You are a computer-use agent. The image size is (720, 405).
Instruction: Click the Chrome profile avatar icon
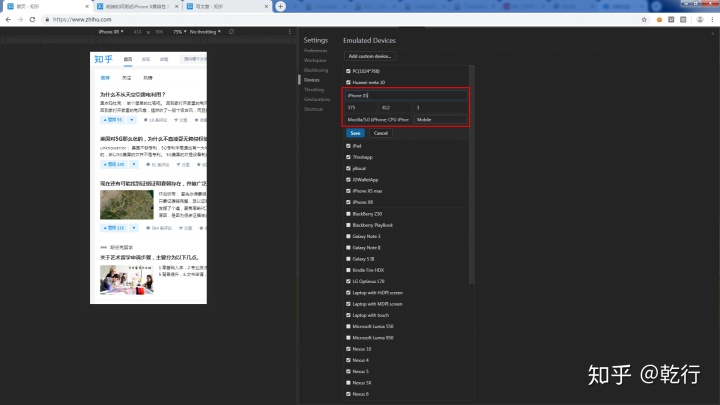(x=700, y=19)
